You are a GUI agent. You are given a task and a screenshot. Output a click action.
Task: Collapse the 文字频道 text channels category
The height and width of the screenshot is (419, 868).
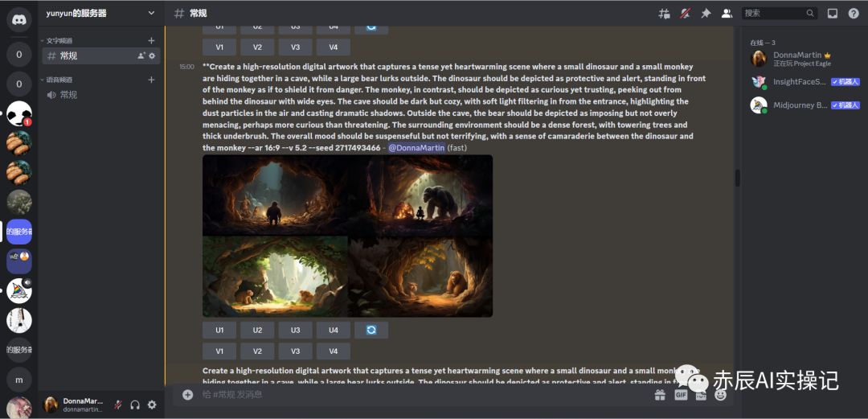point(59,40)
